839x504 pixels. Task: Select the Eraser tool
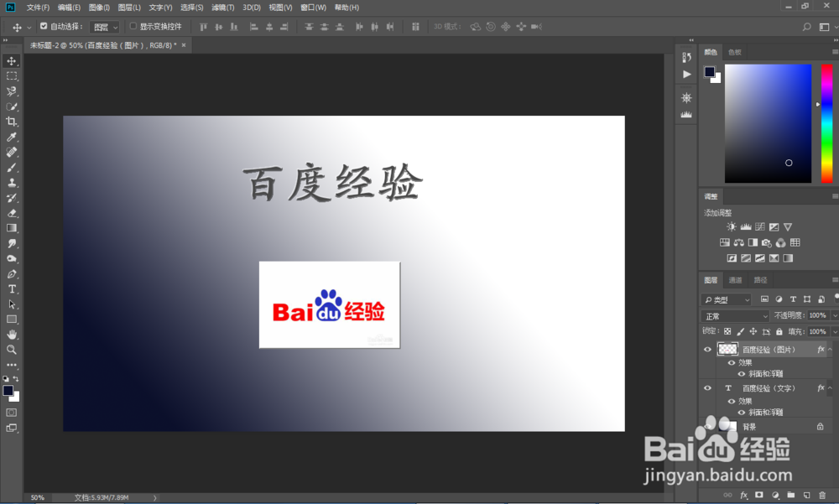(x=11, y=213)
